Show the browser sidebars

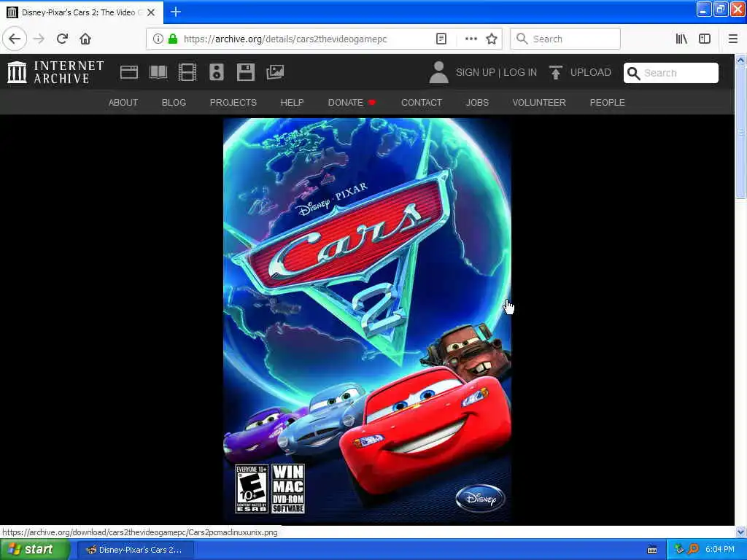pos(705,39)
